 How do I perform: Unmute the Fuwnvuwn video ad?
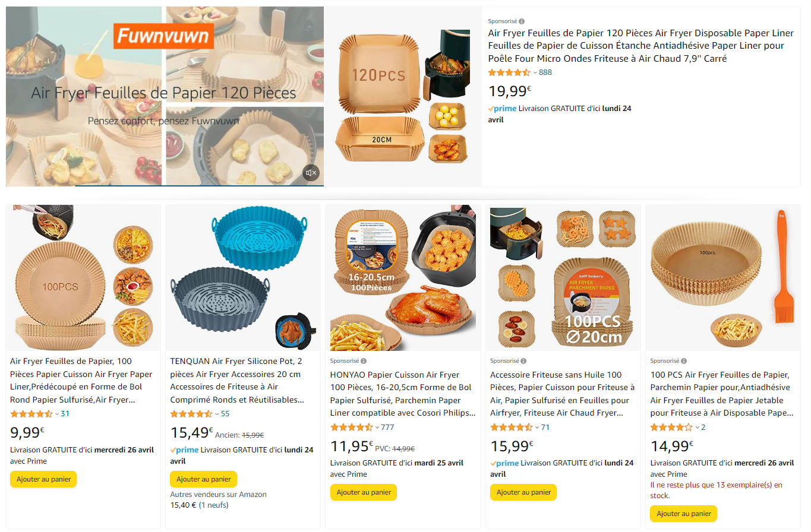tap(311, 173)
